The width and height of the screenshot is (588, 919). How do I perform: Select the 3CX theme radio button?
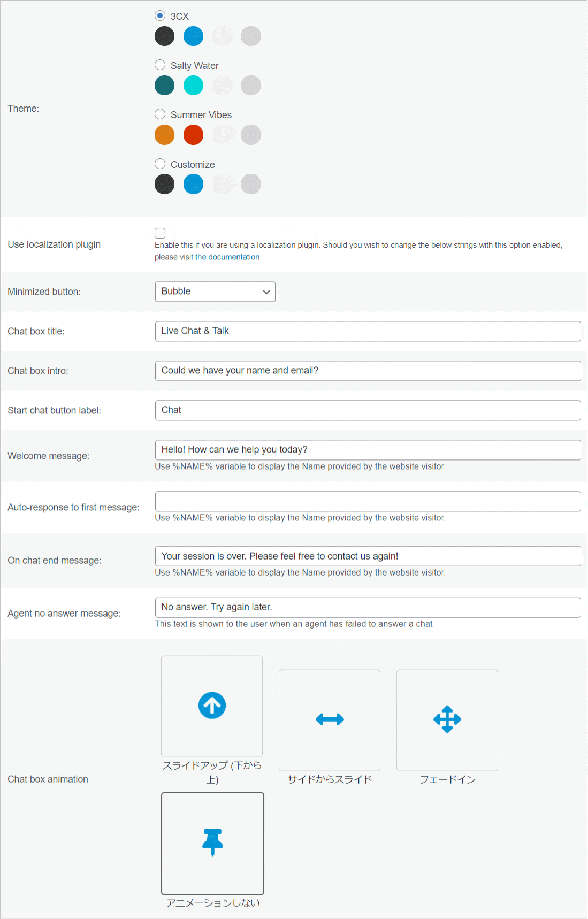[160, 16]
